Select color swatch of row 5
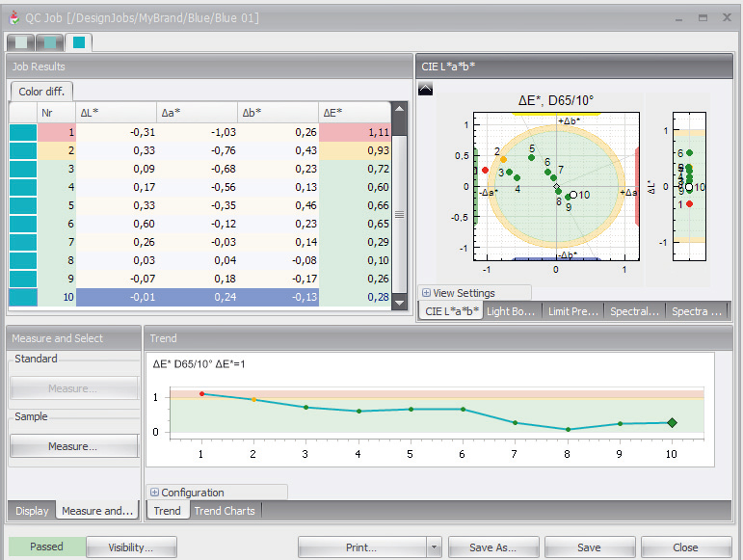743x560 pixels. click(x=23, y=205)
